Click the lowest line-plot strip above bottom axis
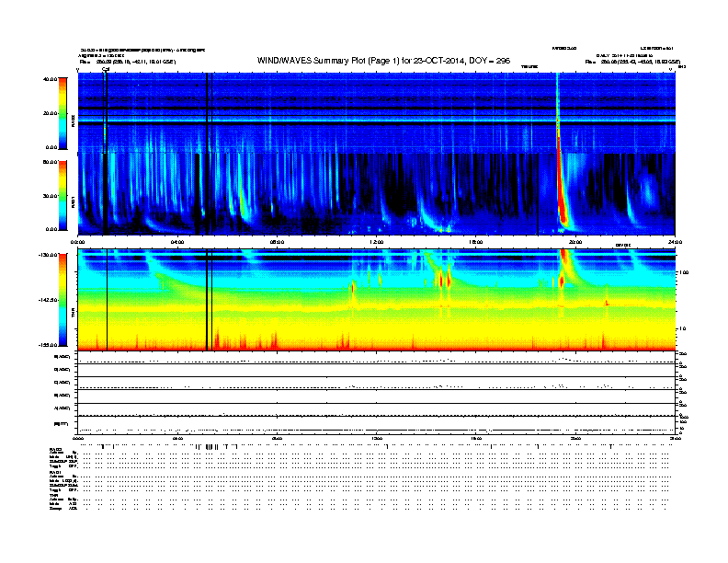 tap(376, 425)
